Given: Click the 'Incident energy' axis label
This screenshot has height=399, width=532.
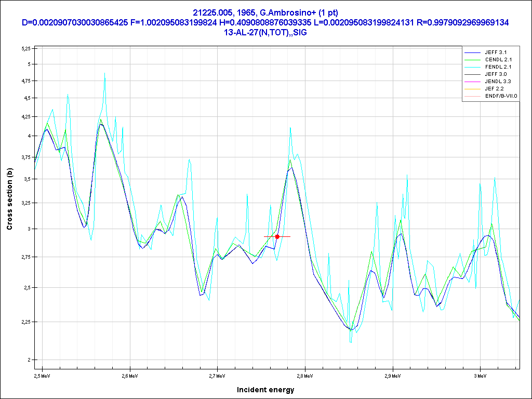Looking at the screenshot, I should [x=265, y=390].
